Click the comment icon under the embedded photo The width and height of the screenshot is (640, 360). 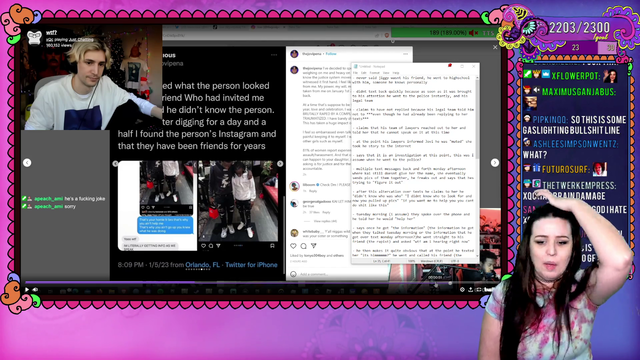(x=211, y=246)
